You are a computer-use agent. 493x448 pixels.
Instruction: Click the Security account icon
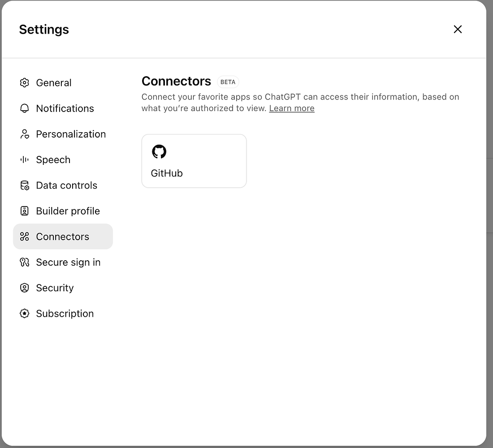pyautogui.click(x=25, y=288)
